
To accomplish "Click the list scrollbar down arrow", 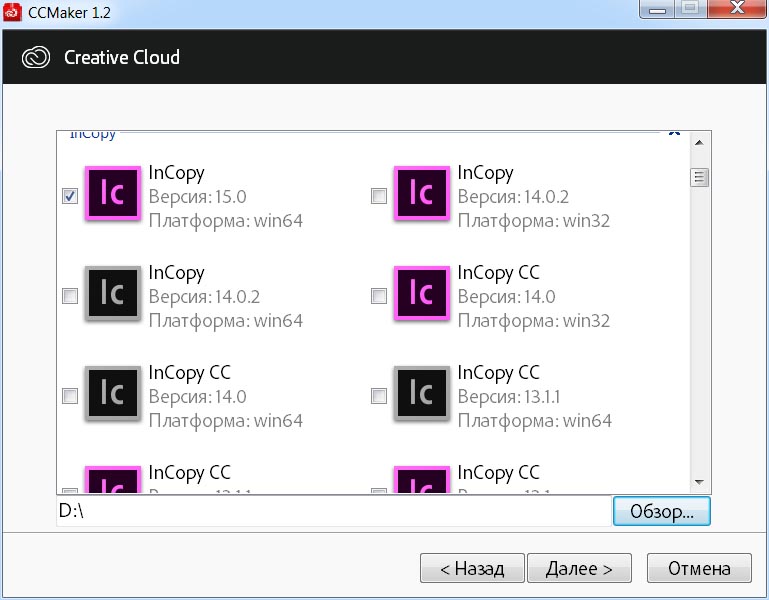I will [699, 482].
